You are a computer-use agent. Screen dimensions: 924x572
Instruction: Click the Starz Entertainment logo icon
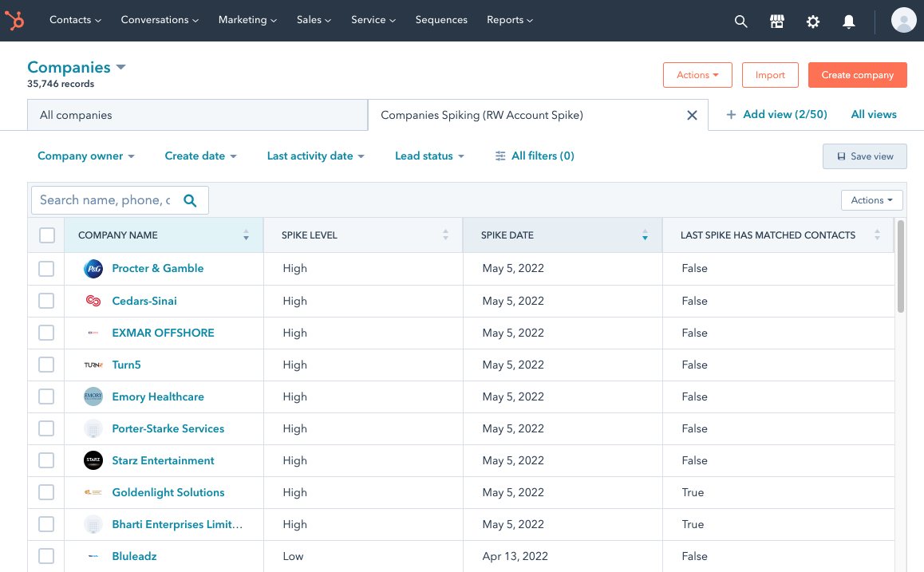click(x=93, y=460)
